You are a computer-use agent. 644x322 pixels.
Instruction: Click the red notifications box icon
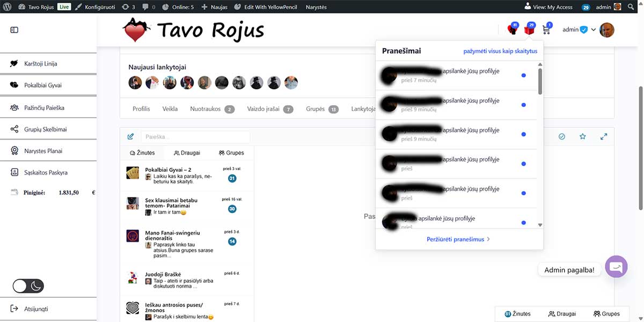point(529,30)
